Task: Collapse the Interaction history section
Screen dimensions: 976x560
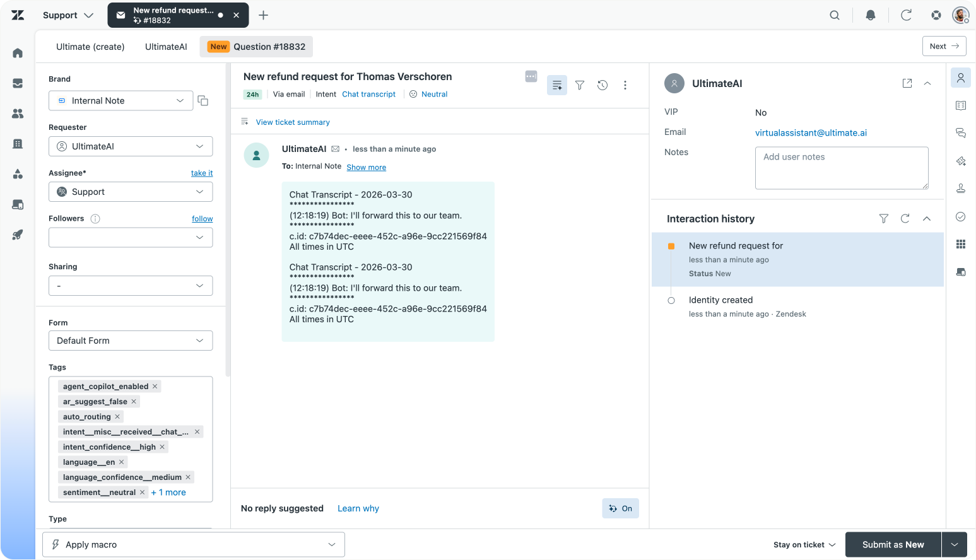Action: pos(927,219)
